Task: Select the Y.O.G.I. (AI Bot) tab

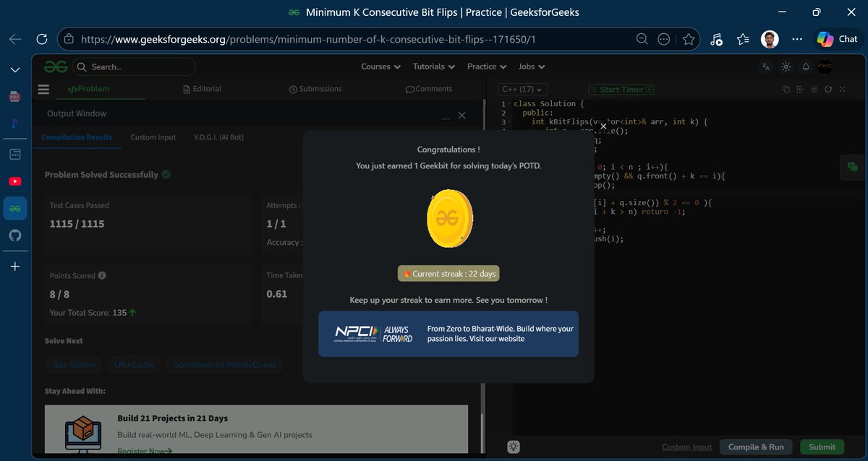Action: [219, 137]
